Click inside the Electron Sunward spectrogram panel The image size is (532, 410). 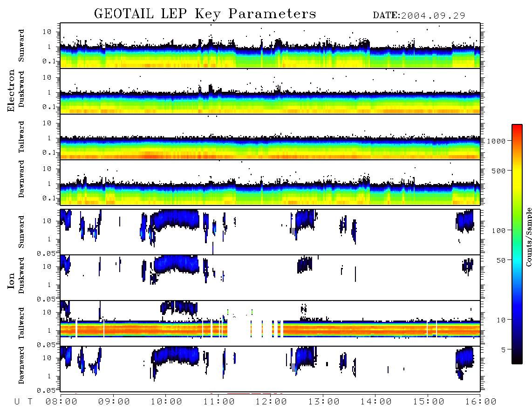pyautogui.click(x=270, y=46)
